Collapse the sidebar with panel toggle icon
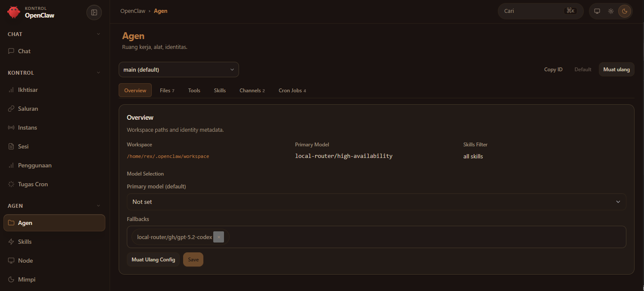 pyautogui.click(x=94, y=12)
